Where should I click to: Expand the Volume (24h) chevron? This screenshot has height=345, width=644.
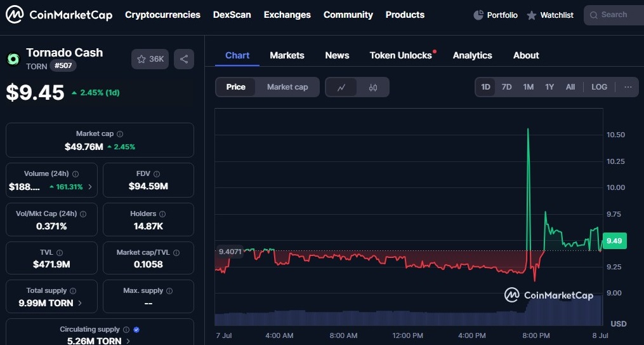(90, 187)
